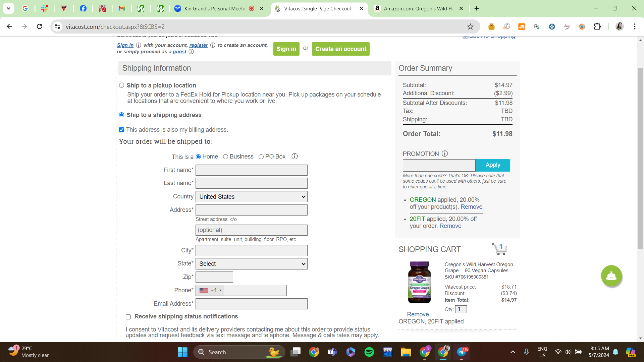Image resolution: width=644 pixels, height=362 pixels.
Task: Focus the Email Address field
Action: click(x=252, y=304)
